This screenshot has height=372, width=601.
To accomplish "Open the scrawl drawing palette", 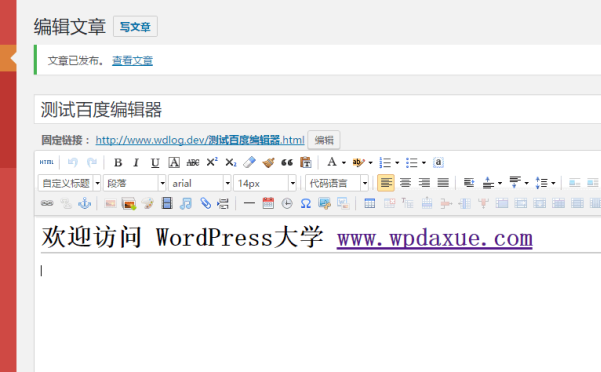I will (x=148, y=203).
